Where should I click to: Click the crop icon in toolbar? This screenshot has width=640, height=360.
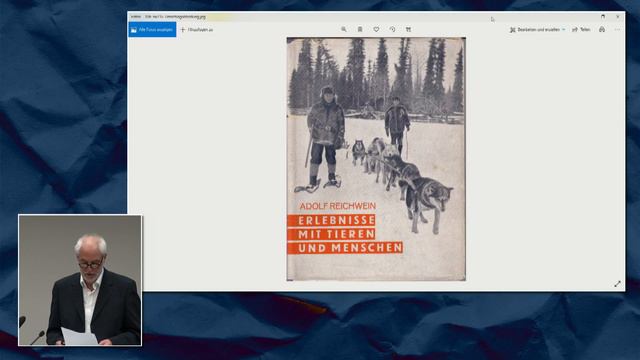click(x=408, y=29)
